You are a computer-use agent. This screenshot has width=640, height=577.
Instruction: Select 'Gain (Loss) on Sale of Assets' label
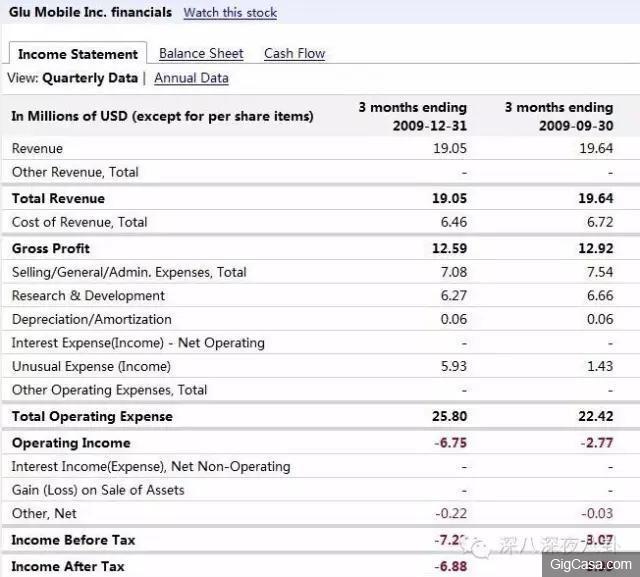click(98, 490)
